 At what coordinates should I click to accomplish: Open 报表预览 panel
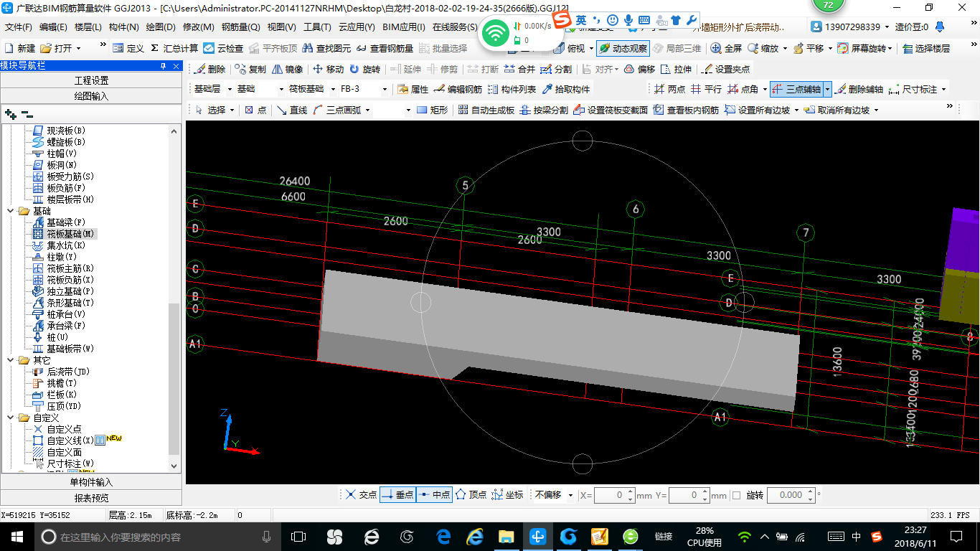[91, 498]
